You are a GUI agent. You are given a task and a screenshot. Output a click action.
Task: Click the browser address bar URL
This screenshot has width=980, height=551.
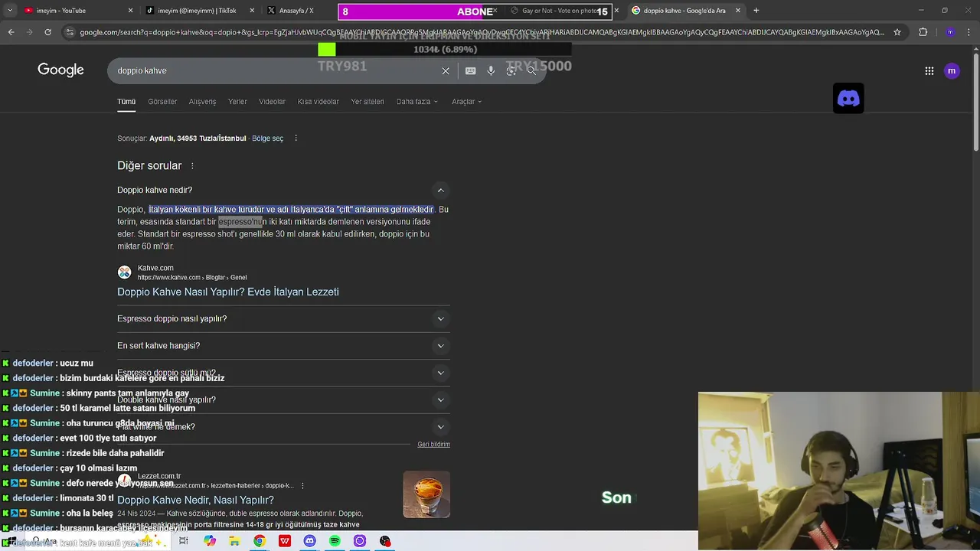tap(482, 32)
